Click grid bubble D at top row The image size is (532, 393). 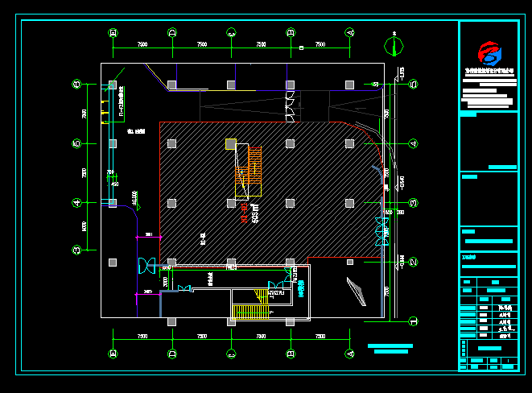171,33
